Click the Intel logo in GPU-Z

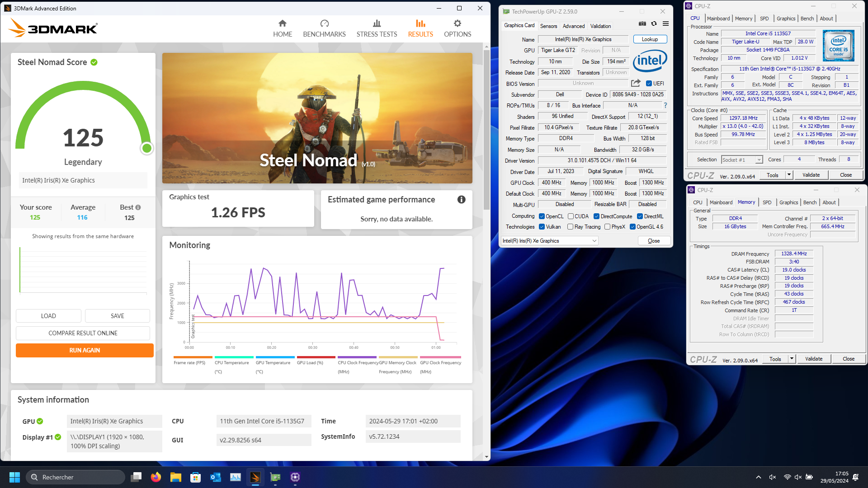(x=650, y=61)
